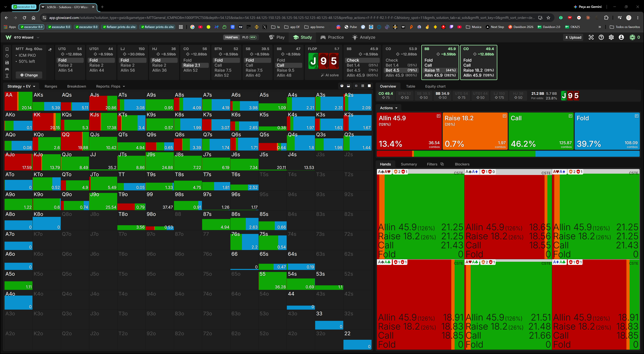Open the Actions dropdown menu
Viewport: 644px width, 354px height.
(x=388, y=108)
